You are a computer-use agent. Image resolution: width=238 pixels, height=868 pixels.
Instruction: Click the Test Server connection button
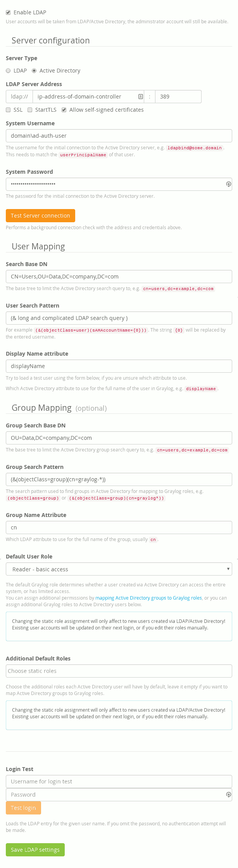(40, 215)
